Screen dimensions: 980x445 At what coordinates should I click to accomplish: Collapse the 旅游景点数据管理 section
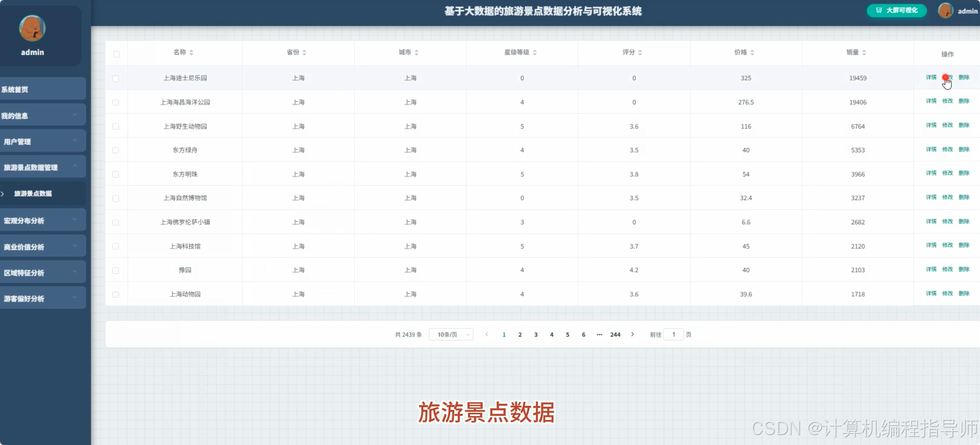click(43, 167)
